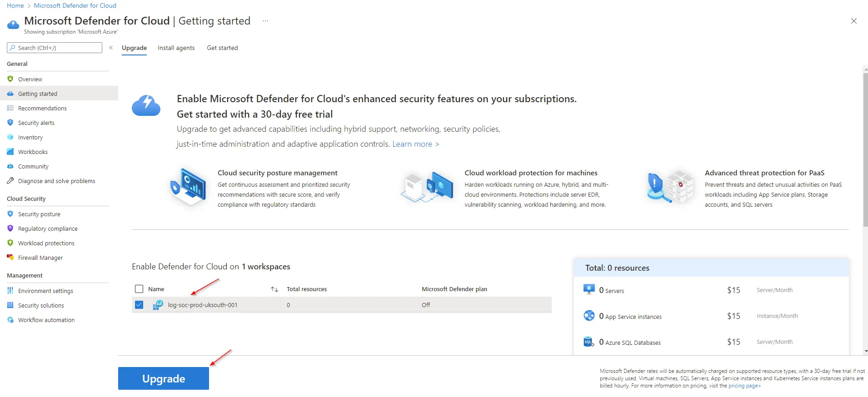Click the Advanced threat protection for PaaS illustration
This screenshot has width=868, height=397.
tap(670, 187)
